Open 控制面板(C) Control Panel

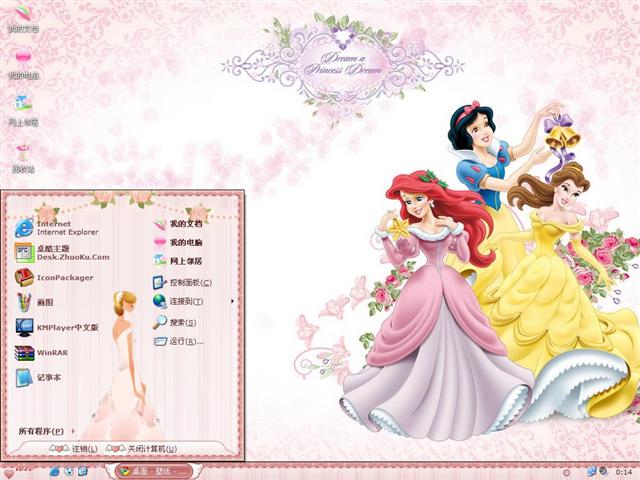pos(182,282)
